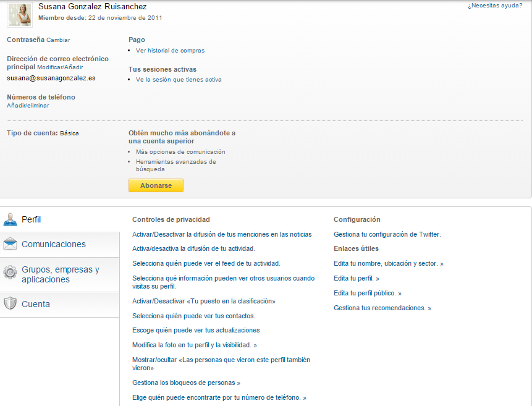Click Añadir/eliminar phone numbers link
Viewport: 532px width, 406px height.
point(28,106)
